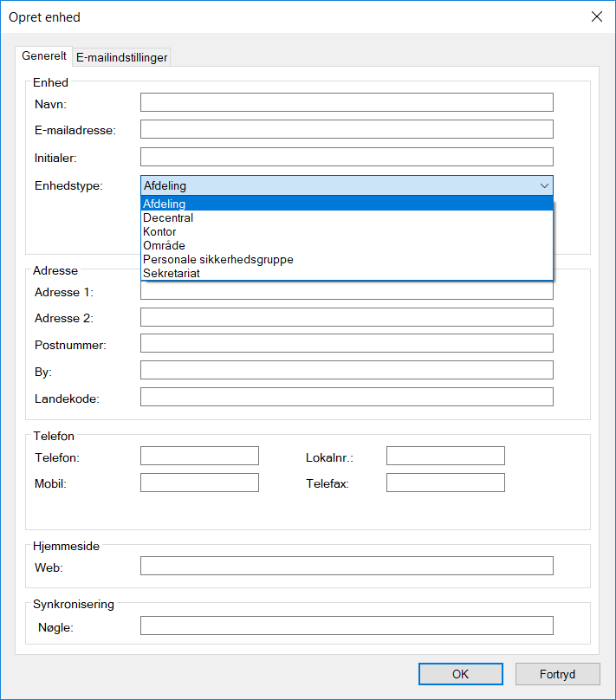Focus the E-mailadresse text field
Screen dimensions: 616x700
(x=347, y=129)
